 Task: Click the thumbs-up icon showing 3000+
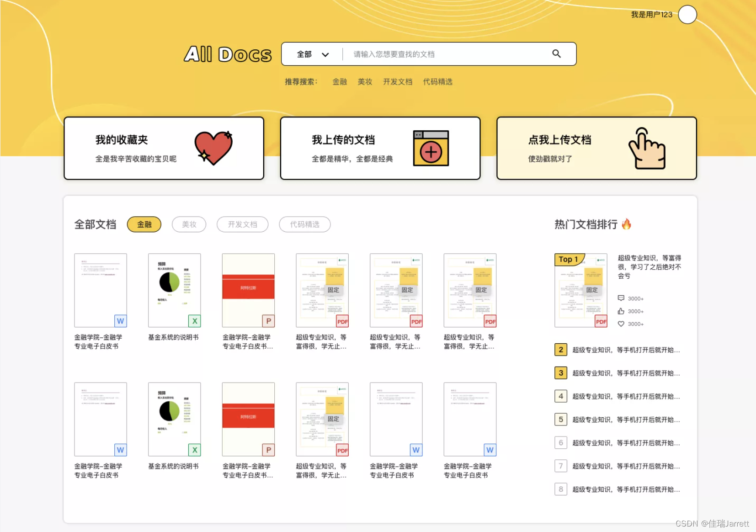[x=621, y=311]
